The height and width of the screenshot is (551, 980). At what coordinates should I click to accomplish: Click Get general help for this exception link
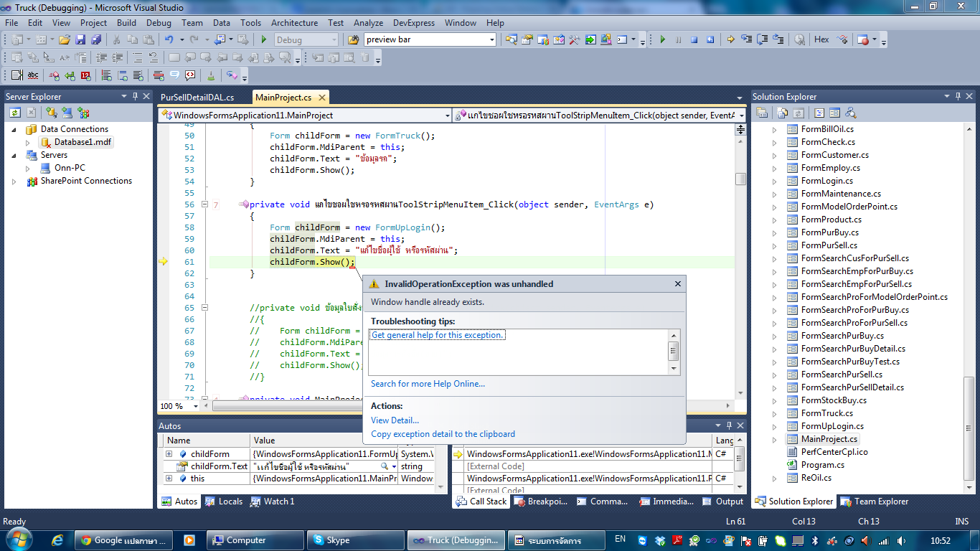(x=438, y=335)
